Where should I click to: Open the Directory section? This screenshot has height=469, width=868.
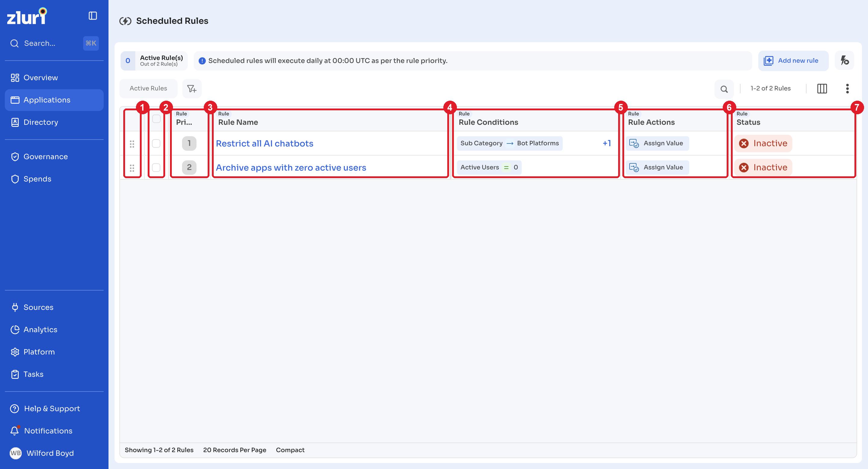[x=54, y=122]
